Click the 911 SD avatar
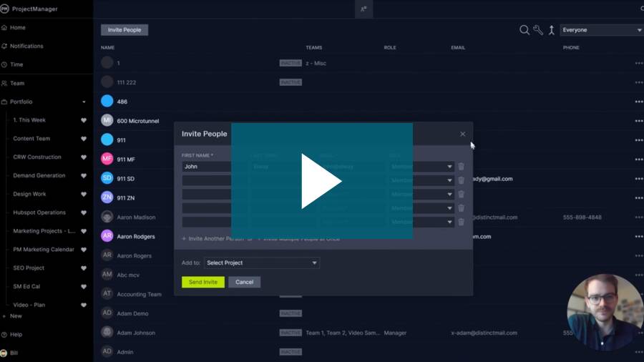 pyautogui.click(x=107, y=178)
